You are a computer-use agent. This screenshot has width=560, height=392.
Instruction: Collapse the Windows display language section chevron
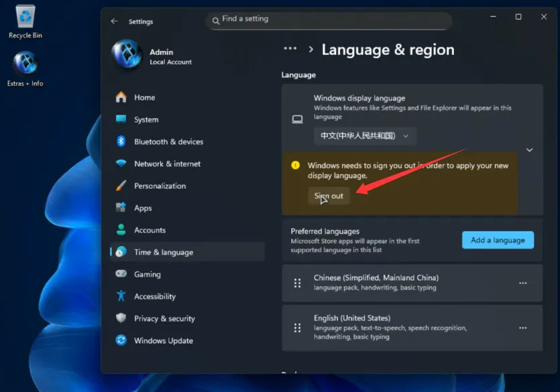[529, 150]
